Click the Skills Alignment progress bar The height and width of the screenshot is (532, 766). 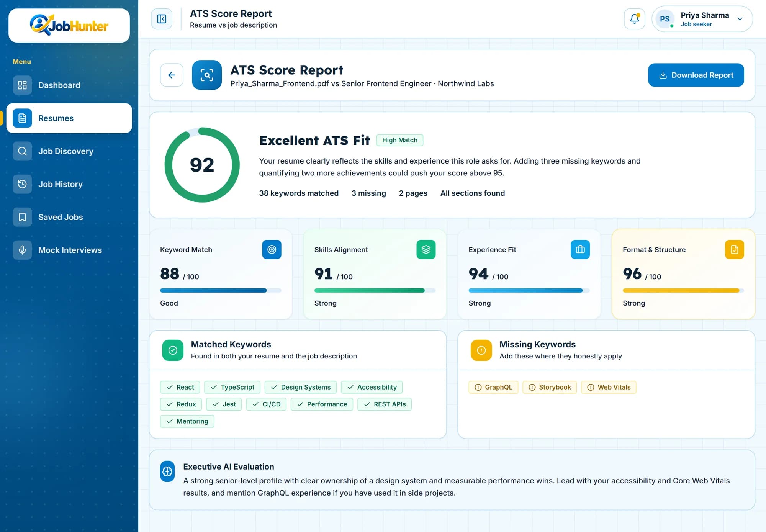375,290
